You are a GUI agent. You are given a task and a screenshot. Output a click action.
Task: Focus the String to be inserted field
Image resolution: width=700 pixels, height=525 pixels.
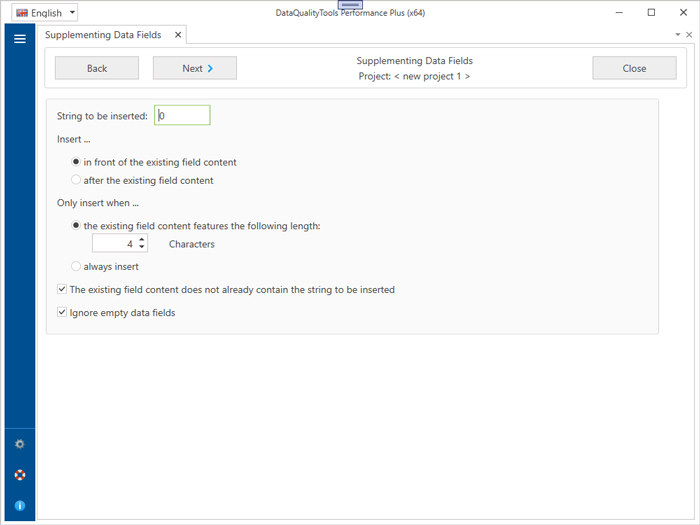click(182, 116)
